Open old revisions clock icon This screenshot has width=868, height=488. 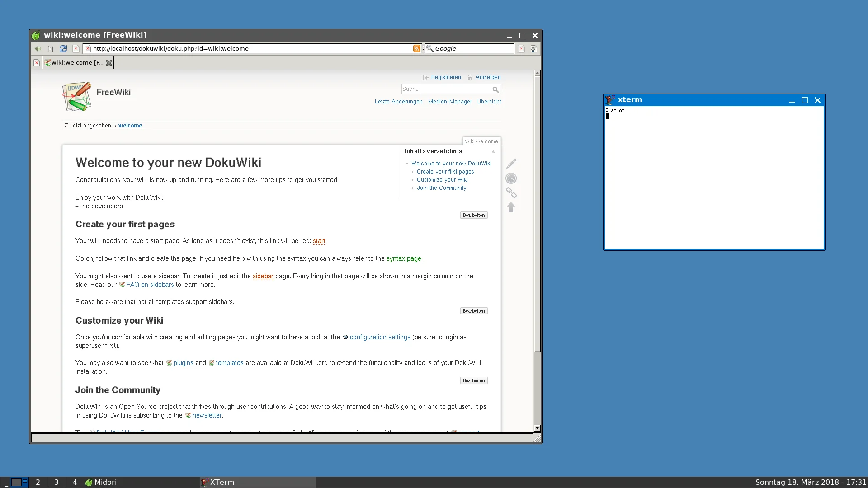(x=511, y=178)
